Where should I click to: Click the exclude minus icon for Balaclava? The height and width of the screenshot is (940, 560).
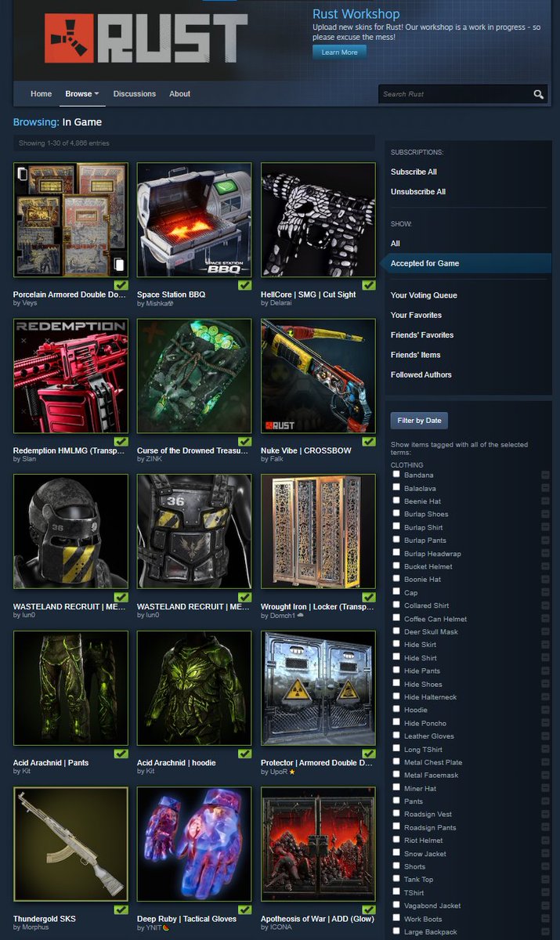tap(545, 488)
